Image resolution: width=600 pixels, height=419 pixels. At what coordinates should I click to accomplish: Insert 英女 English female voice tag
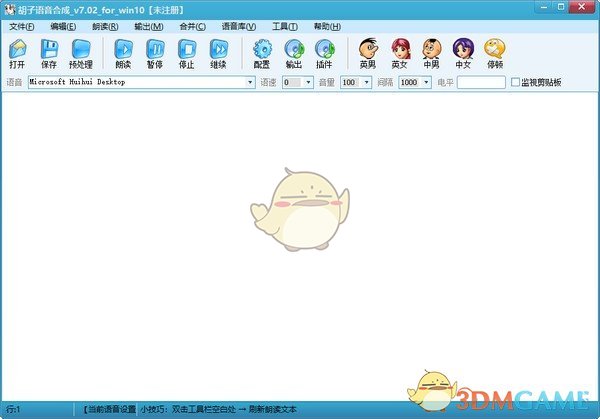pos(400,53)
